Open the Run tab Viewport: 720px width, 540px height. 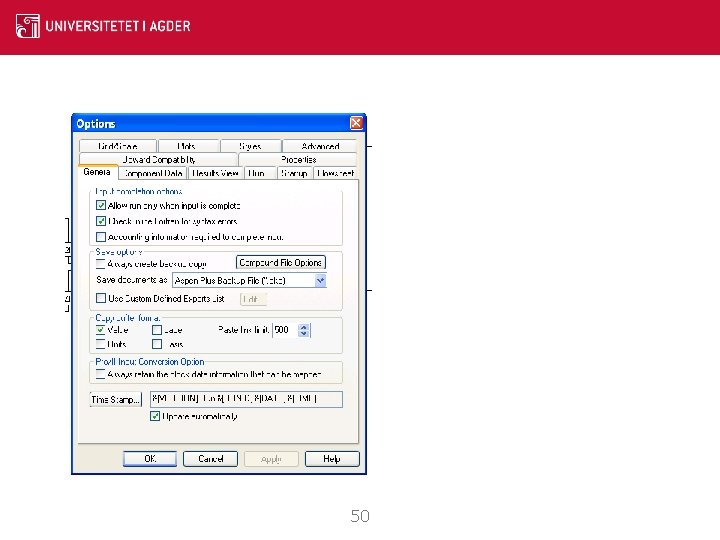(260, 173)
